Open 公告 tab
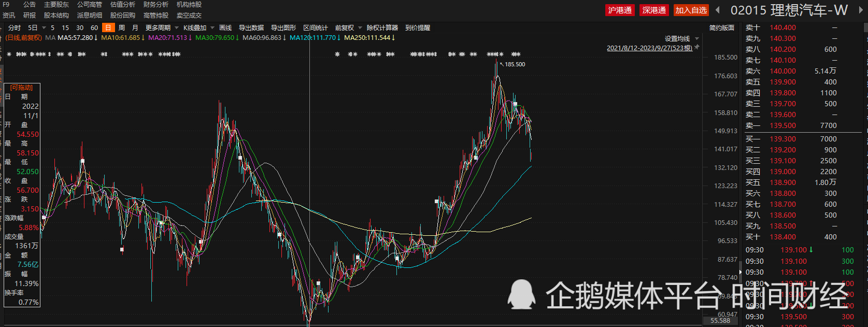The image size is (868, 327). [x=30, y=5]
